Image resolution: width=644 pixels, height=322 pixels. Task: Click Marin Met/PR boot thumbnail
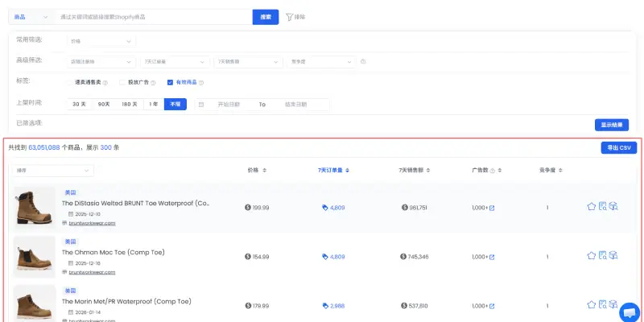[34, 303]
